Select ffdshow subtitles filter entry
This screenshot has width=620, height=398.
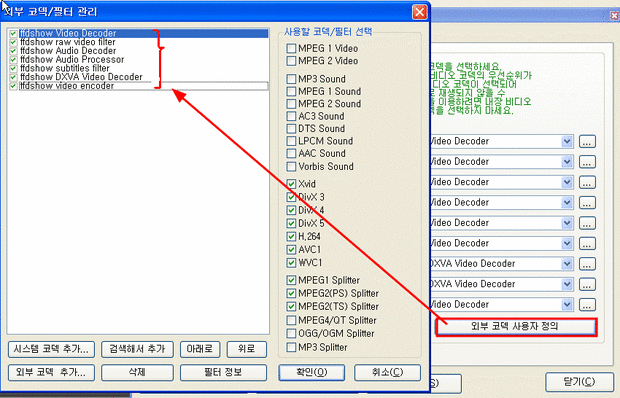65,68
